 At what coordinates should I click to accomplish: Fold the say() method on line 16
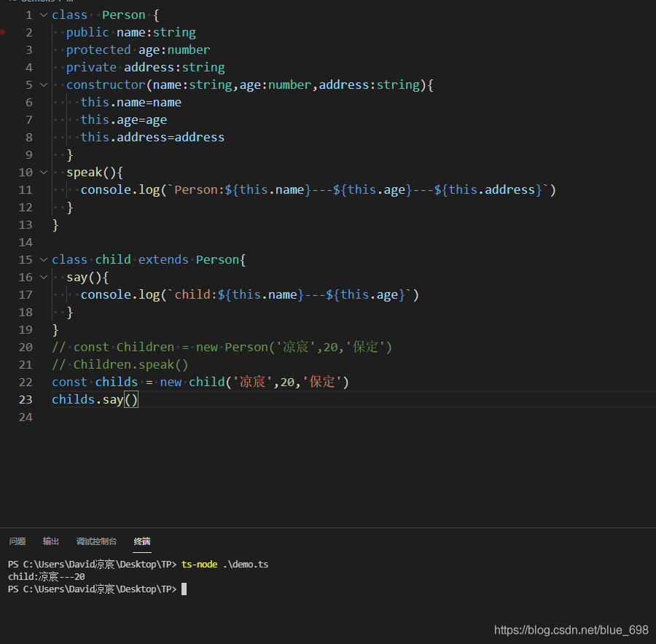44,278
